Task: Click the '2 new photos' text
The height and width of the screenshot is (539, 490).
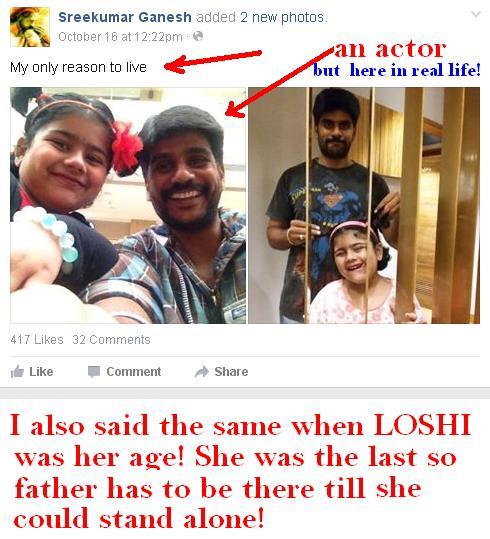Action: click(x=282, y=17)
